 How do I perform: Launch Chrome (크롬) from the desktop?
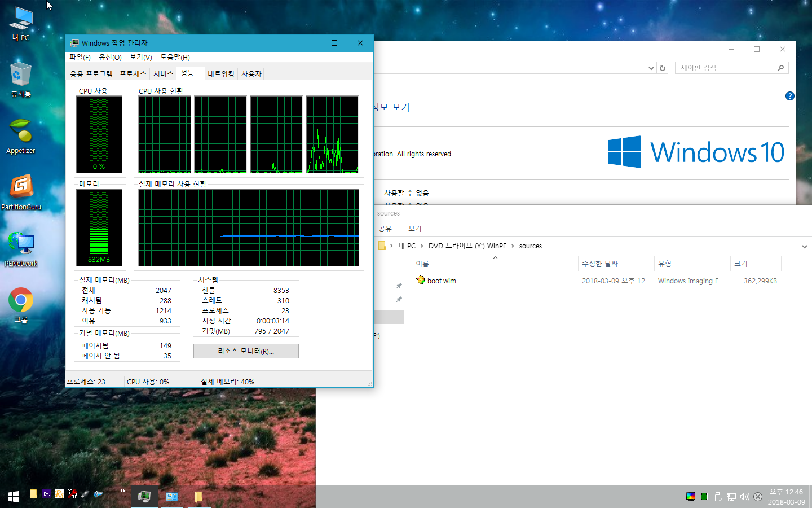[x=21, y=305]
